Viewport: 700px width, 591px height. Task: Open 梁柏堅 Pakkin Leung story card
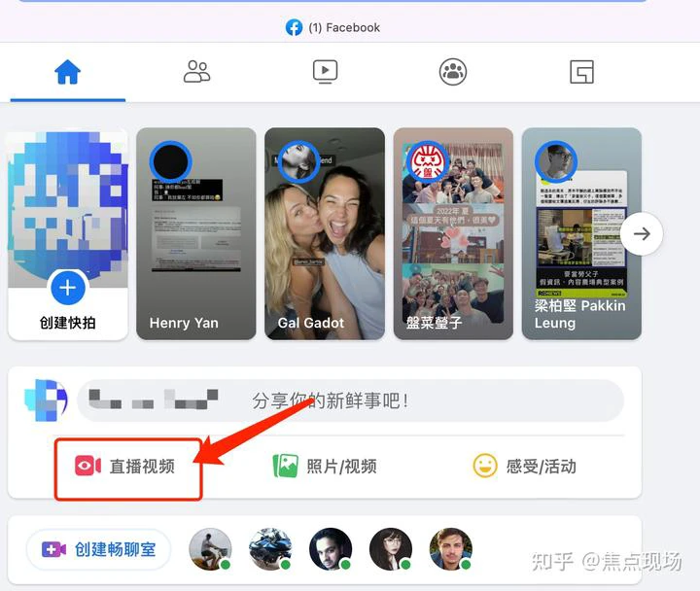click(x=581, y=233)
